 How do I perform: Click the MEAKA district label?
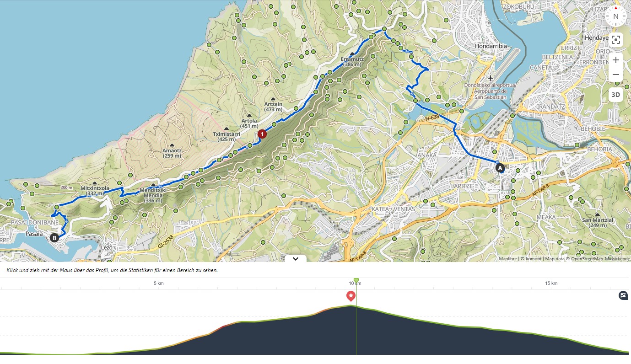pos(546,217)
